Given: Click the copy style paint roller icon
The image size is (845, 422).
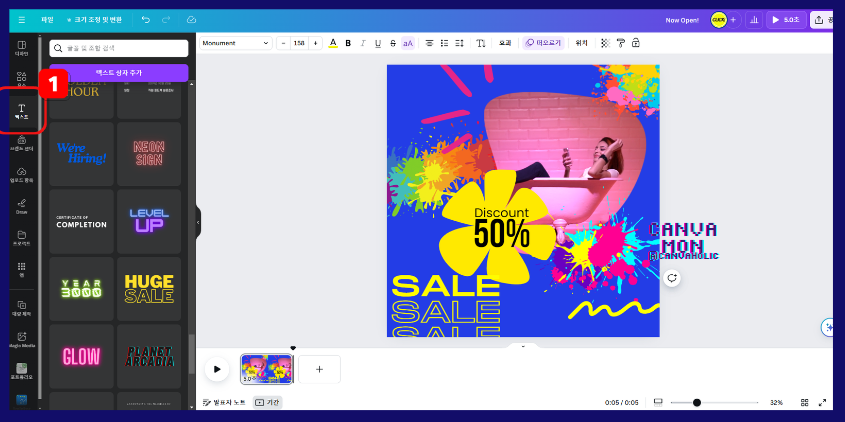Looking at the screenshot, I should click(620, 43).
